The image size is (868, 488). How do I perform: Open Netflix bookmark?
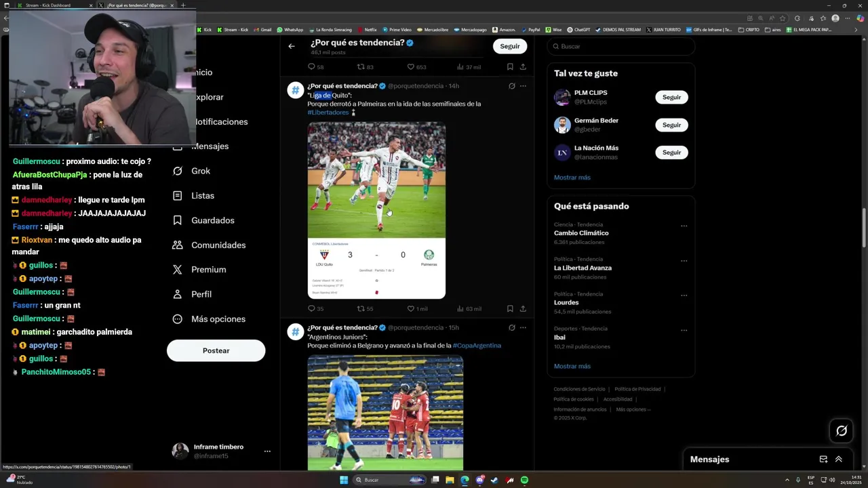click(x=367, y=30)
